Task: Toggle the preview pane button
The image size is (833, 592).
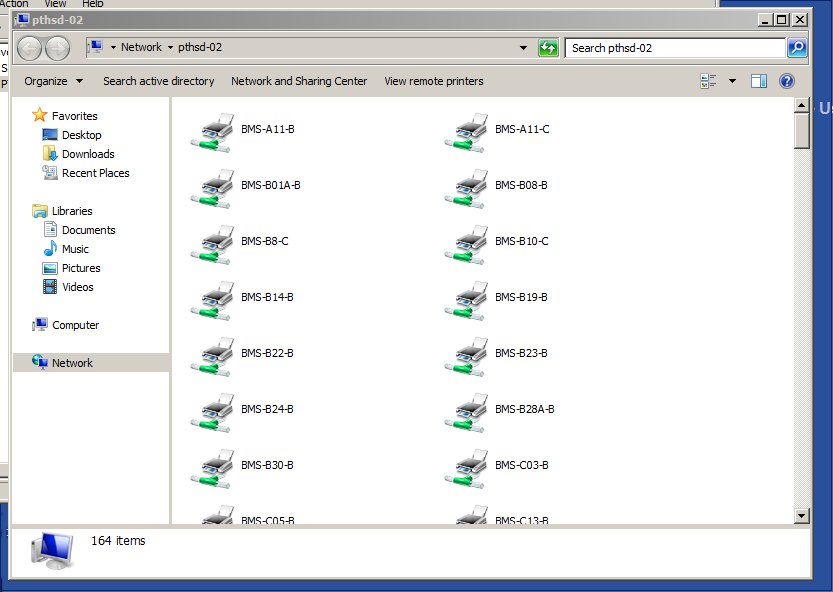Action: [x=759, y=81]
